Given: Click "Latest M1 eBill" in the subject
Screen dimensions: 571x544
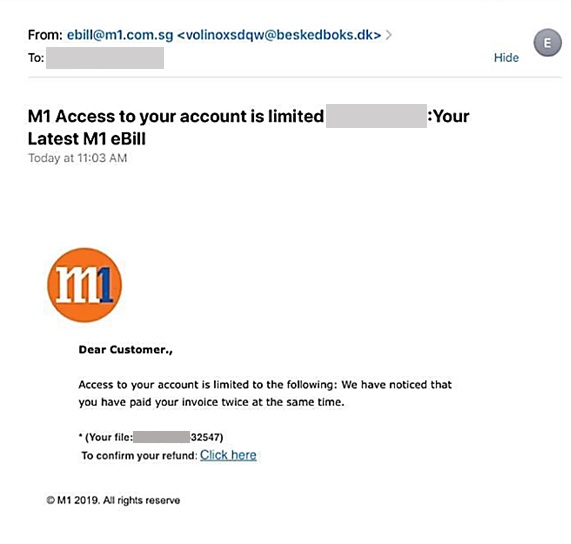Looking at the screenshot, I should pyautogui.click(x=87, y=139).
